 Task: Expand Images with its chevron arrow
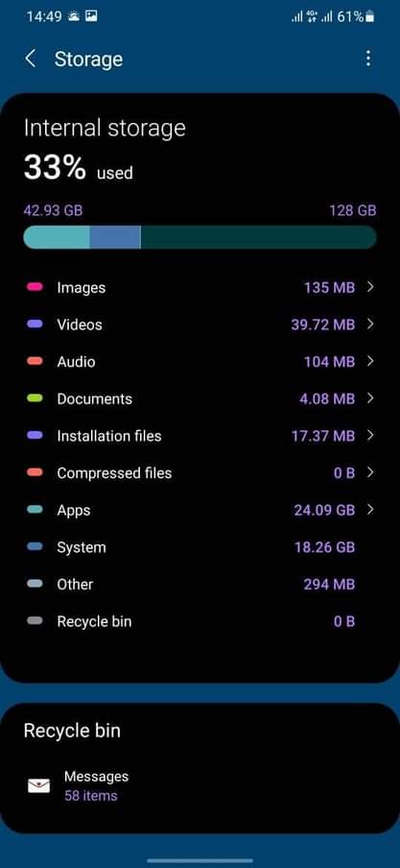coord(370,287)
